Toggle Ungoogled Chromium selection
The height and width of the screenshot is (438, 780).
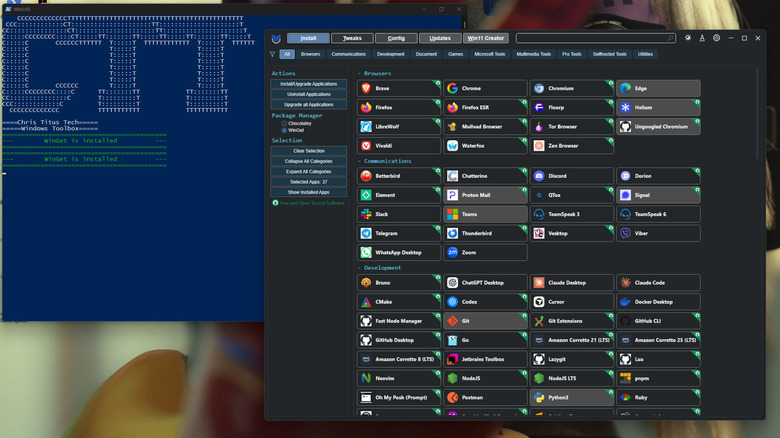click(658, 126)
